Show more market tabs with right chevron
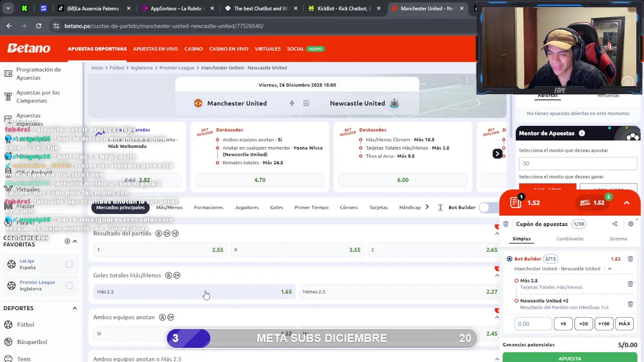The width and height of the screenshot is (644, 362). [x=428, y=207]
